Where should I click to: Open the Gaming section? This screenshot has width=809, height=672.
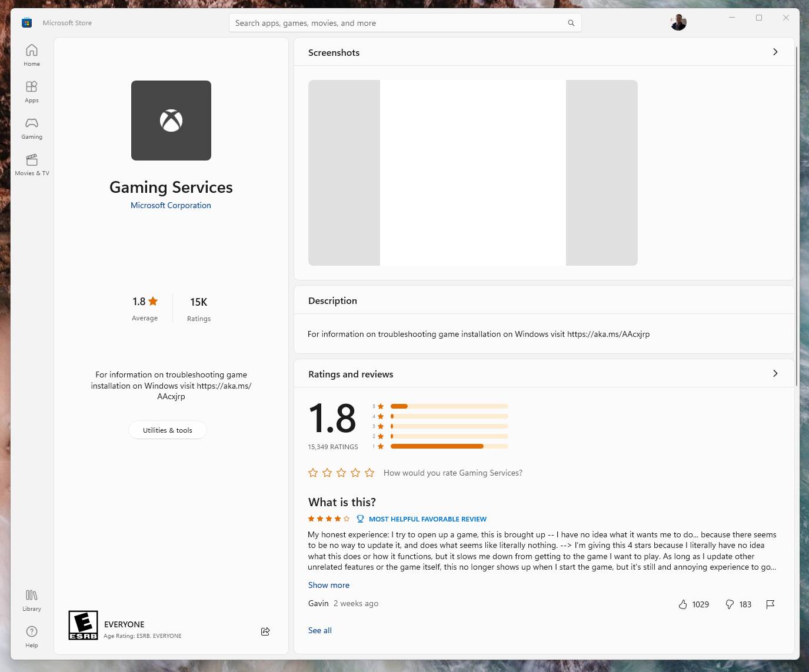click(32, 128)
